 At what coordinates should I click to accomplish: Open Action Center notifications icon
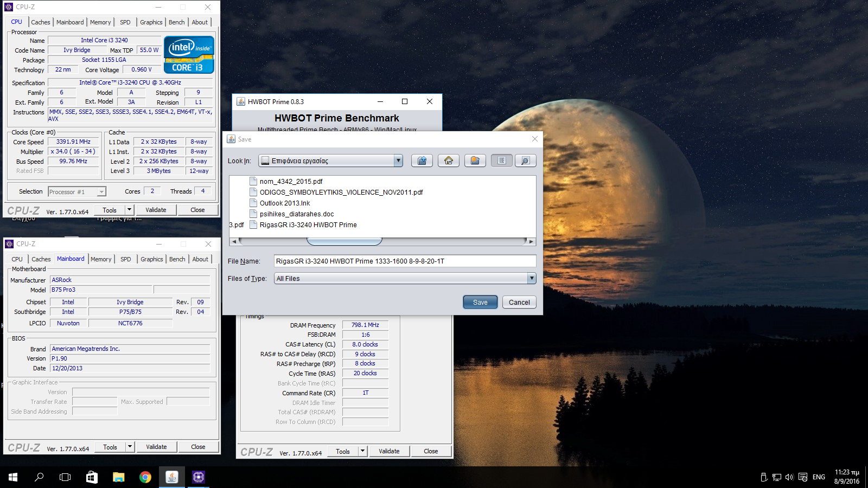click(803, 477)
